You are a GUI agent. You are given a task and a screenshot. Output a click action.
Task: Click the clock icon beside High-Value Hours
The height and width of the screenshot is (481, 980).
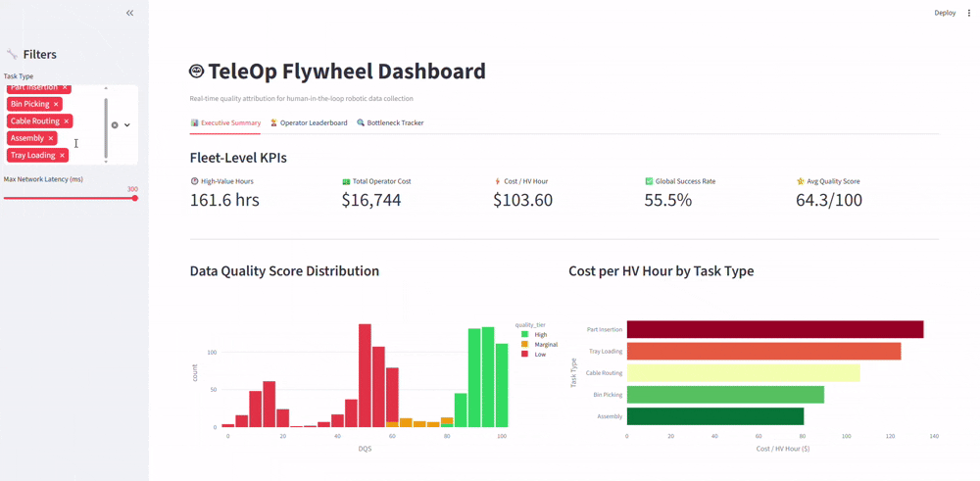tap(194, 181)
